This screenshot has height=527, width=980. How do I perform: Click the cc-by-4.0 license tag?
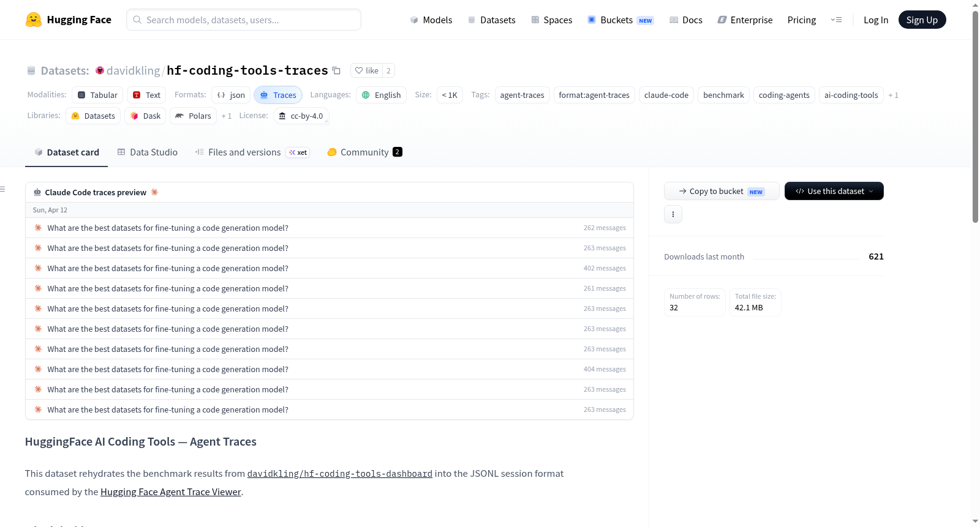pyautogui.click(x=301, y=116)
